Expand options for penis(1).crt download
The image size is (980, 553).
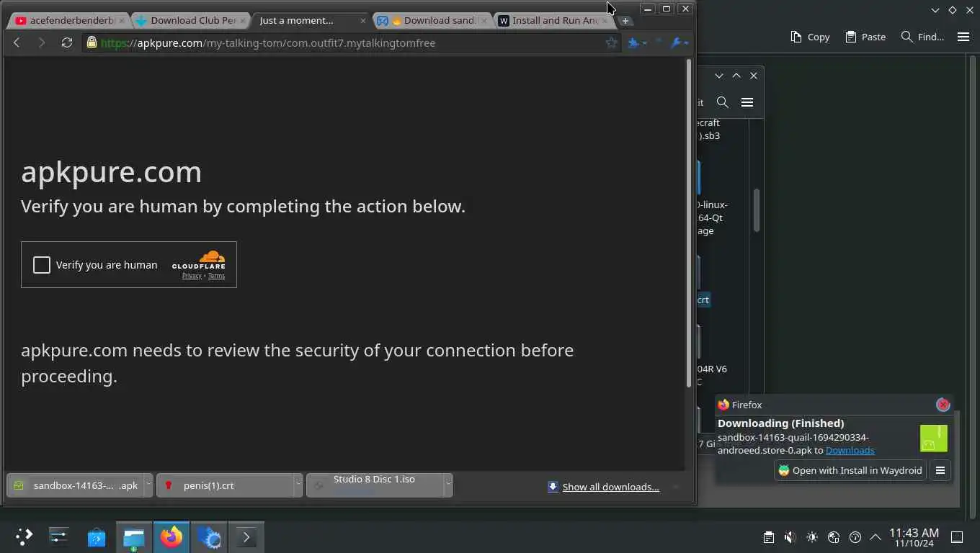[298, 485]
